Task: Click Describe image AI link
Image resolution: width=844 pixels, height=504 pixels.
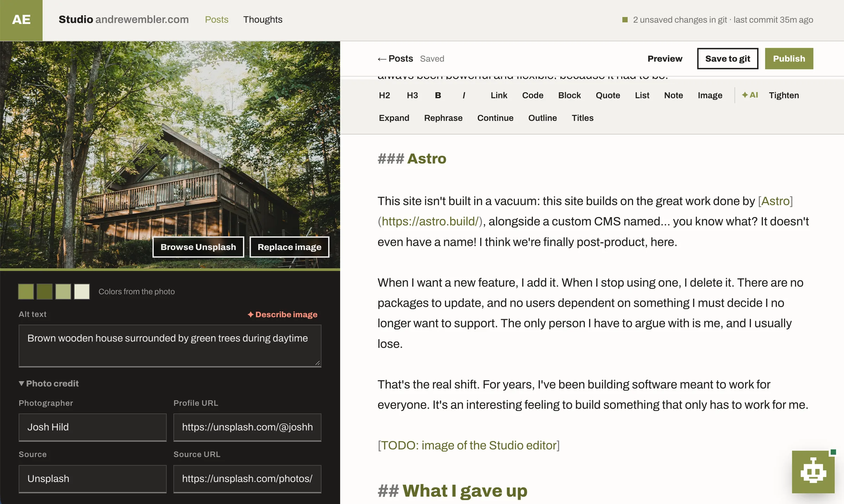Action: (x=282, y=314)
